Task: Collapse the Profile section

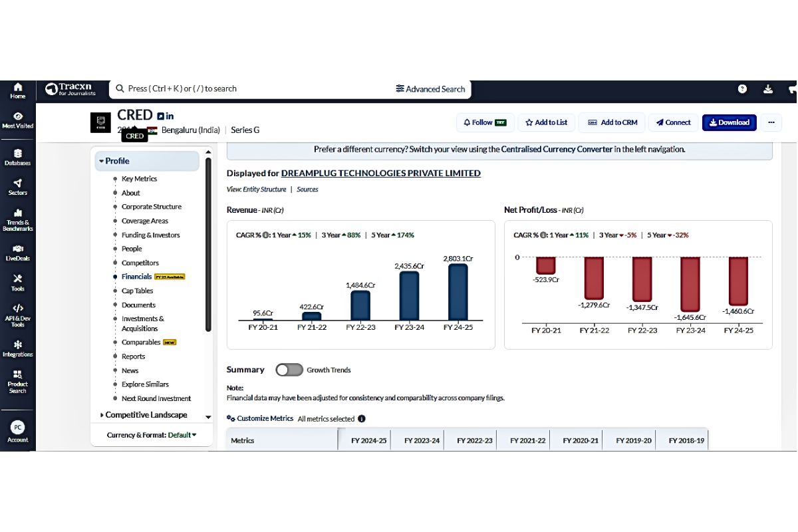Action: [x=148, y=161]
